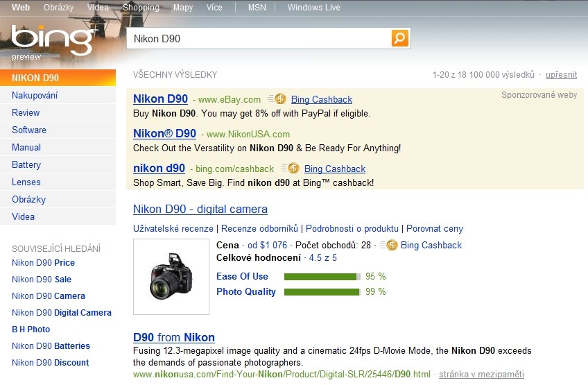This screenshot has width=588, height=385.
Task: Click Podrobnosti o produktu link
Action: pos(352,228)
